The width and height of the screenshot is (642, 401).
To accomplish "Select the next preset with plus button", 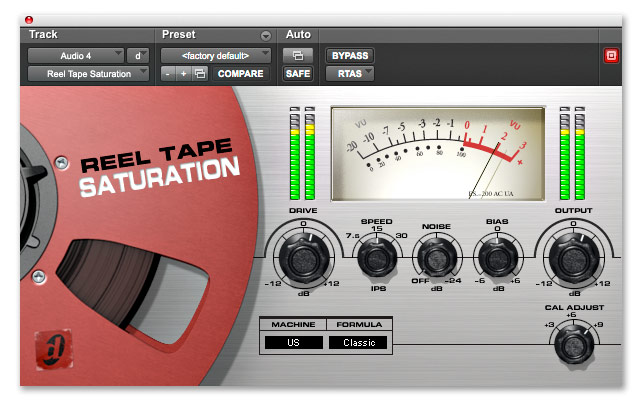I will pyautogui.click(x=183, y=74).
